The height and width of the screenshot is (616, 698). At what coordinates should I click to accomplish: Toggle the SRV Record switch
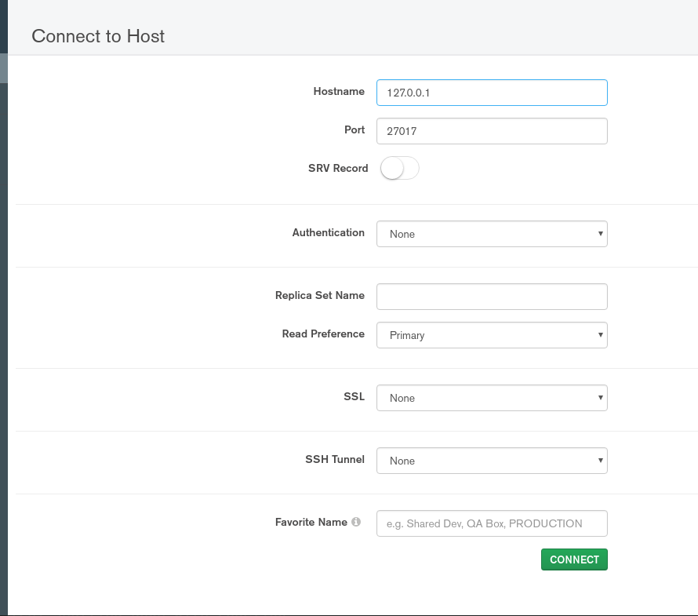pos(399,169)
